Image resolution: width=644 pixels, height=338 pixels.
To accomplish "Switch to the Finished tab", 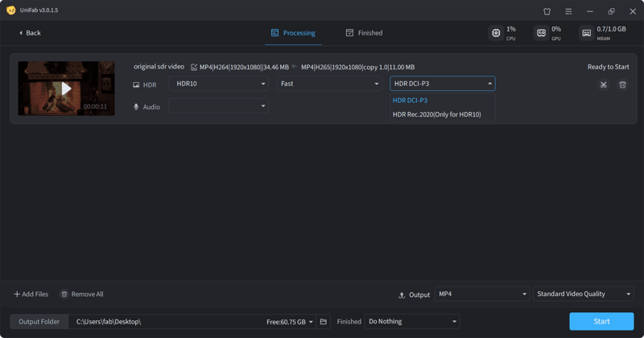I will point(364,33).
